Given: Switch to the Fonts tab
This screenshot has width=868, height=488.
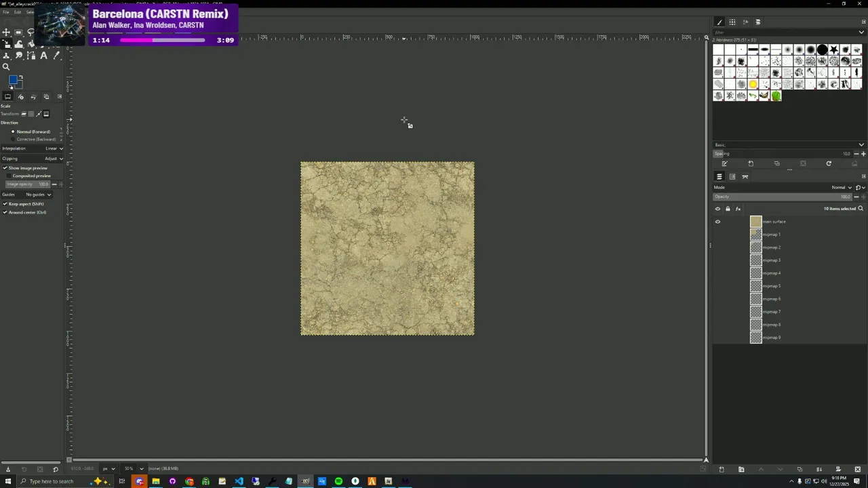Looking at the screenshot, I should click(x=745, y=22).
